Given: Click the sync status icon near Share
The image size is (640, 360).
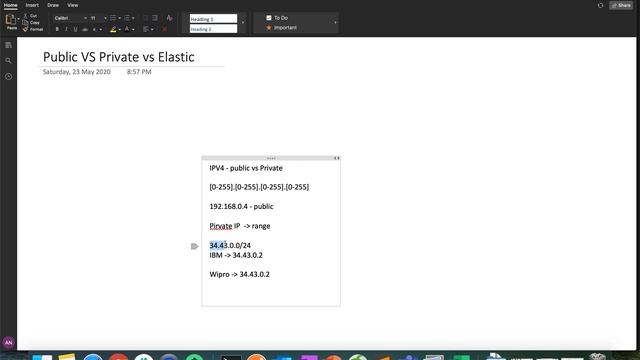Looking at the screenshot, I should point(600,5).
